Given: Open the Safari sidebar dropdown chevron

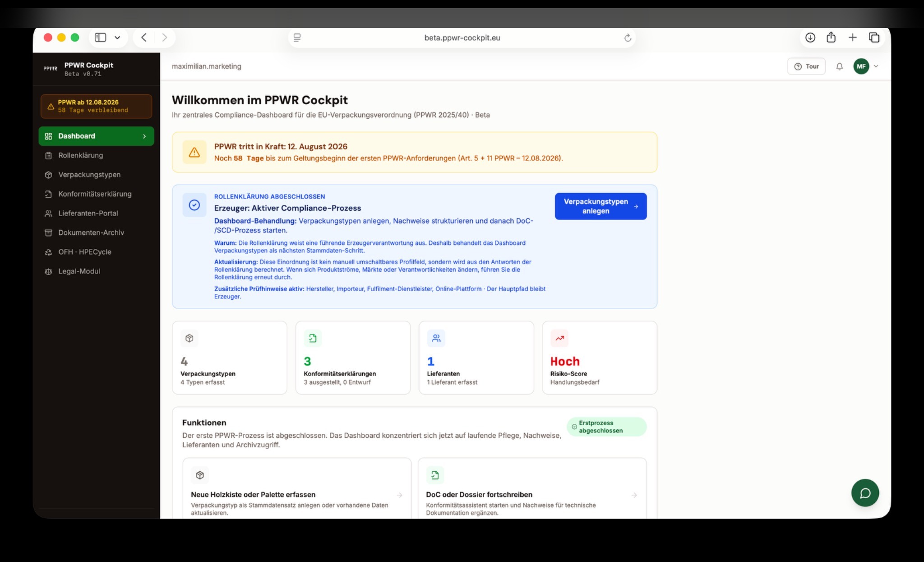Looking at the screenshot, I should [117, 37].
